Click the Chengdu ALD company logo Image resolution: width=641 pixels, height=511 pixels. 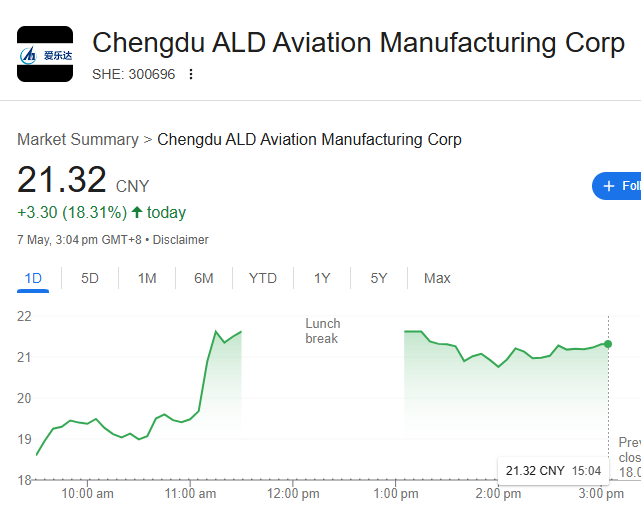pos(45,54)
